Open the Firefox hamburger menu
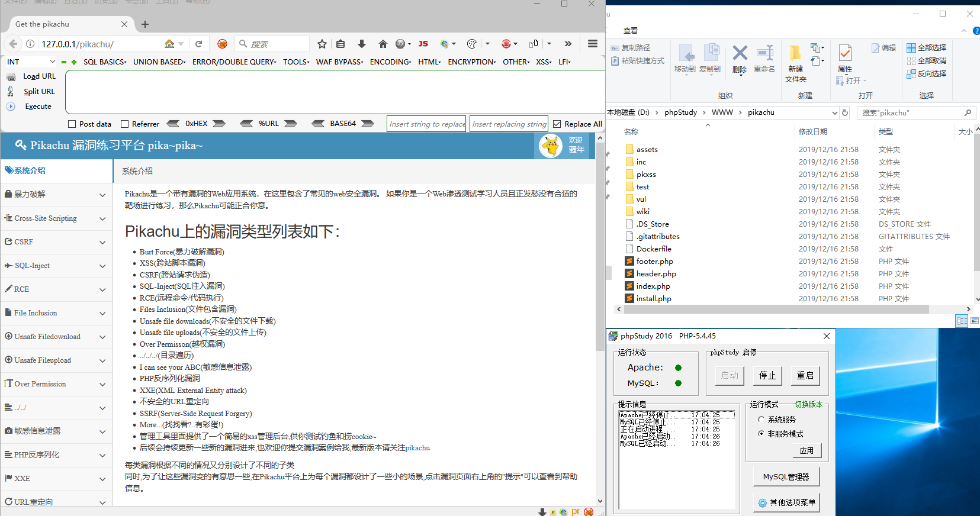The height and width of the screenshot is (516, 980). pos(592,44)
